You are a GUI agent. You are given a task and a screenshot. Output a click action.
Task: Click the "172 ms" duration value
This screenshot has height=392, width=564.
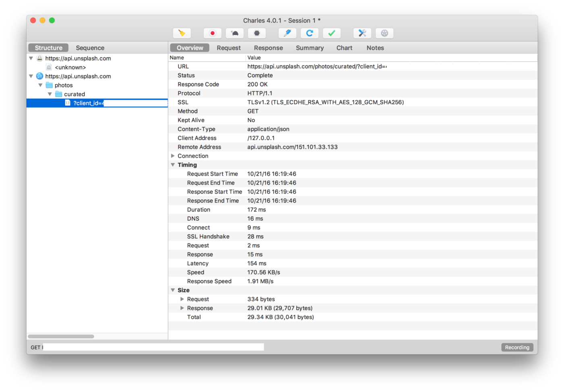point(257,209)
